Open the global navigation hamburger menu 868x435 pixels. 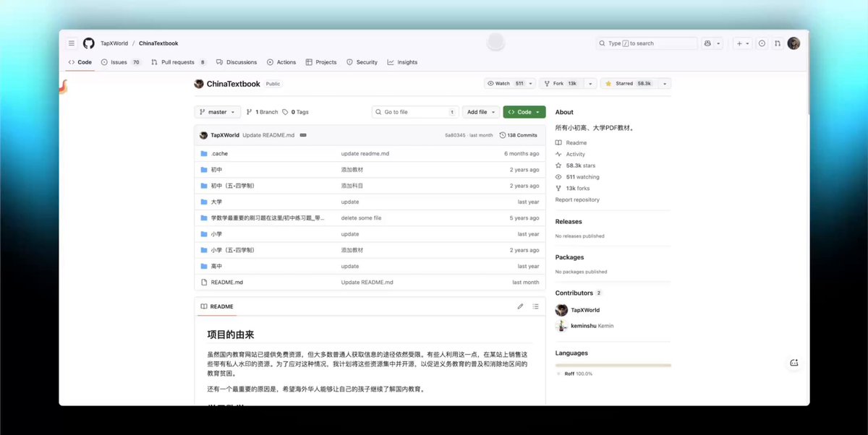coord(71,43)
